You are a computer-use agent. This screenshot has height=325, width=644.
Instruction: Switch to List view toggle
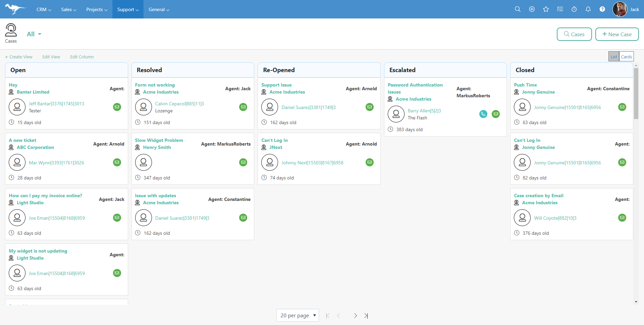click(613, 57)
